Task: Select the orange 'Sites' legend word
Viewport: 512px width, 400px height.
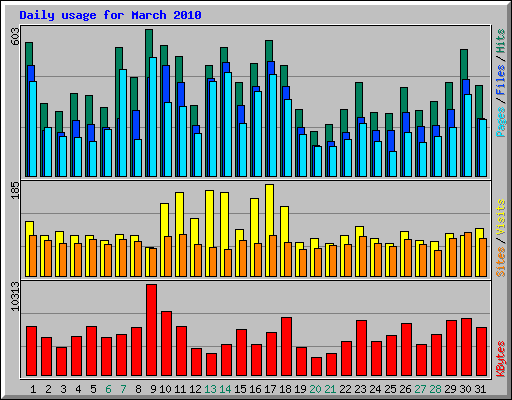Action: click(x=501, y=262)
